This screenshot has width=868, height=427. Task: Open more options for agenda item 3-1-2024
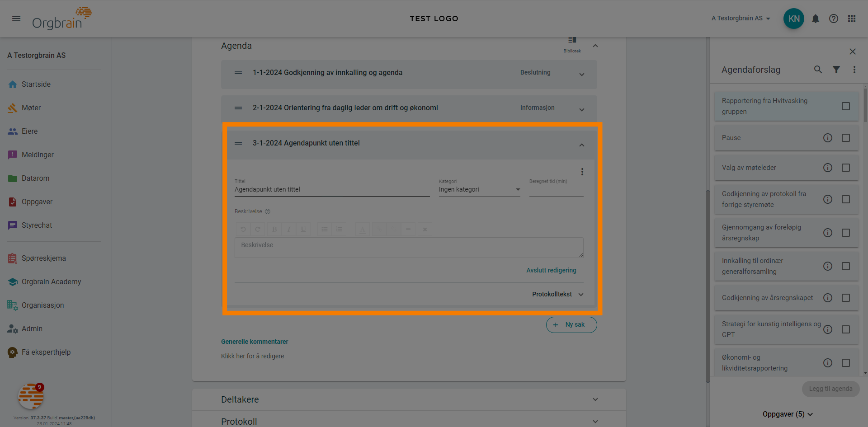pyautogui.click(x=582, y=172)
